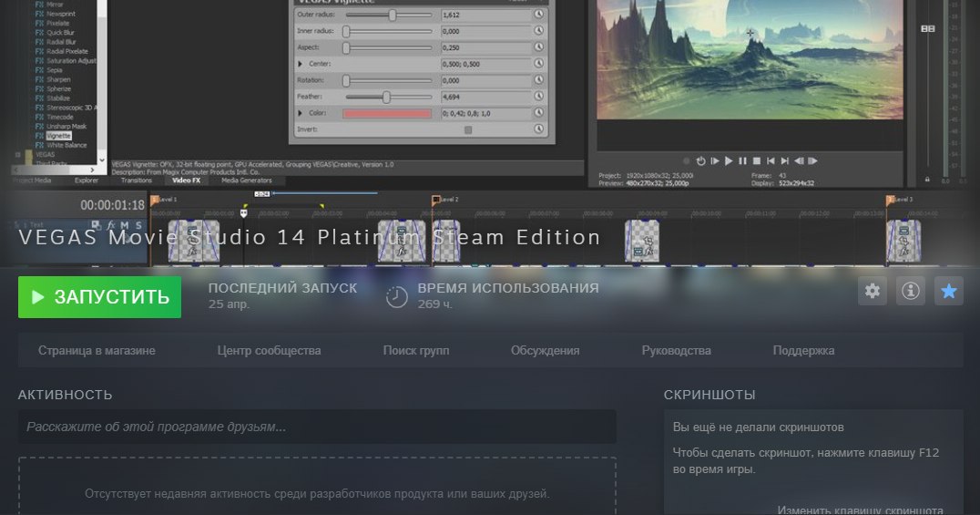Toggle the Inner radius animate clock icon
Image resolution: width=980 pixels, height=515 pixels.
(x=539, y=31)
